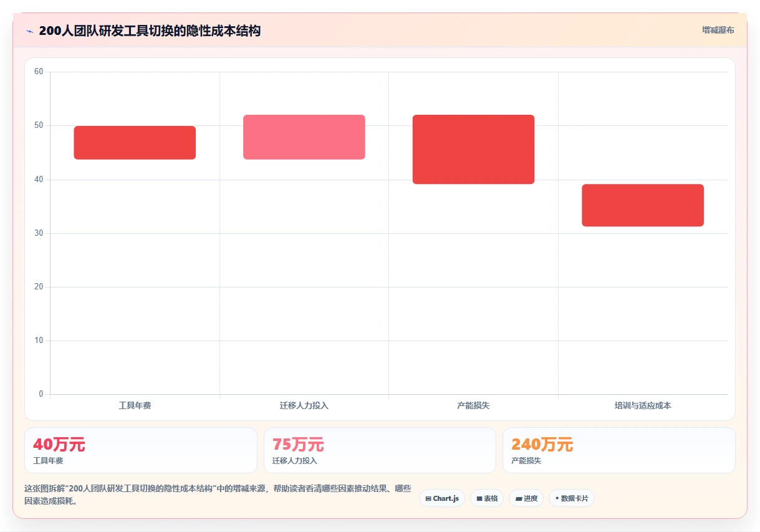Click the chart title about 200人团队

click(150, 31)
